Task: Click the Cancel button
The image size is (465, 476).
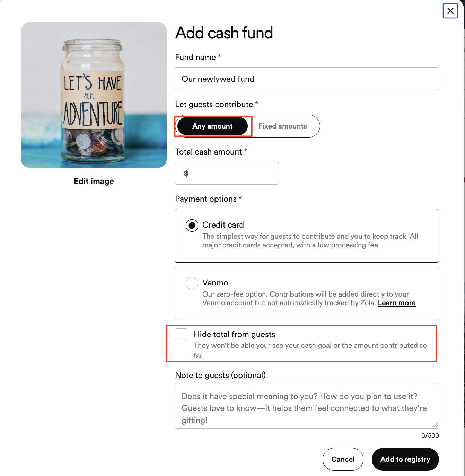Action: 343,459
